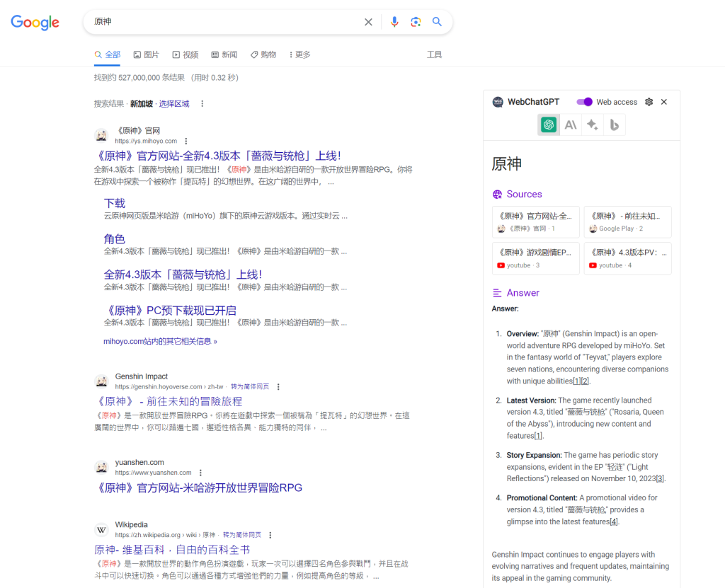Open Google Lens image search
The width and height of the screenshot is (725, 588).
pyautogui.click(x=416, y=22)
